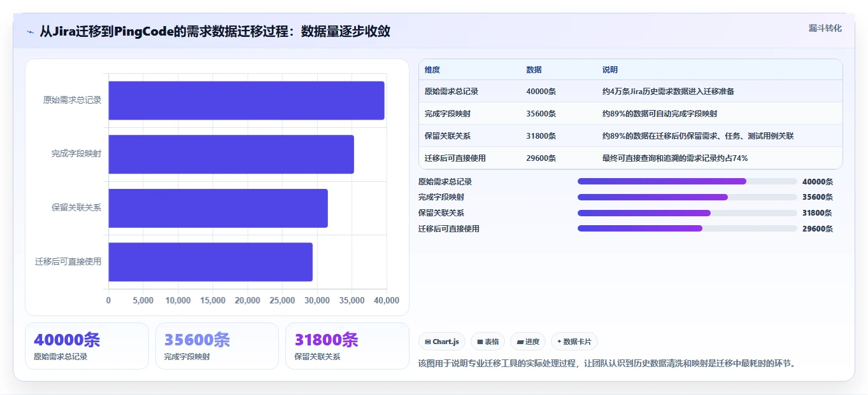This screenshot has width=868, height=395.
Task: Click the 原始需求总记录 progress bar
Action: (x=687, y=181)
